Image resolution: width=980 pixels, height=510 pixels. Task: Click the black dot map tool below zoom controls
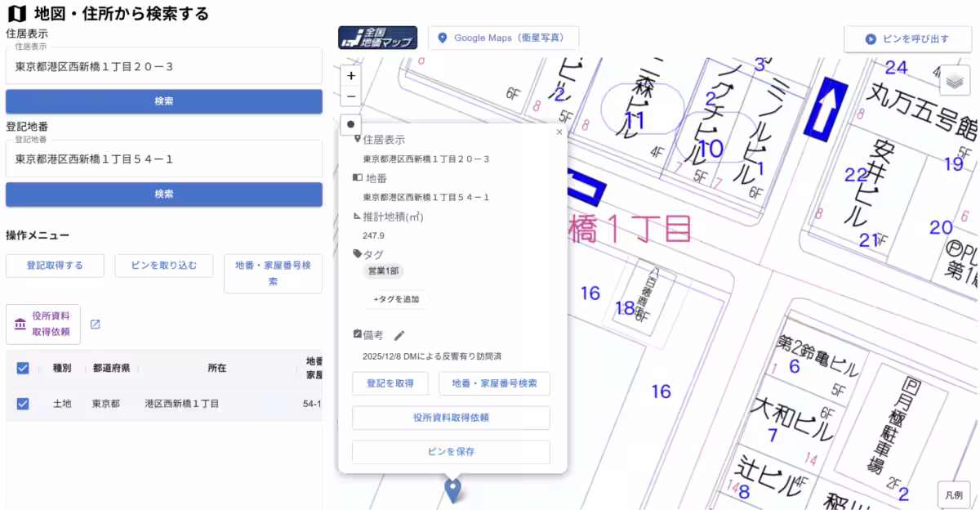(x=350, y=123)
